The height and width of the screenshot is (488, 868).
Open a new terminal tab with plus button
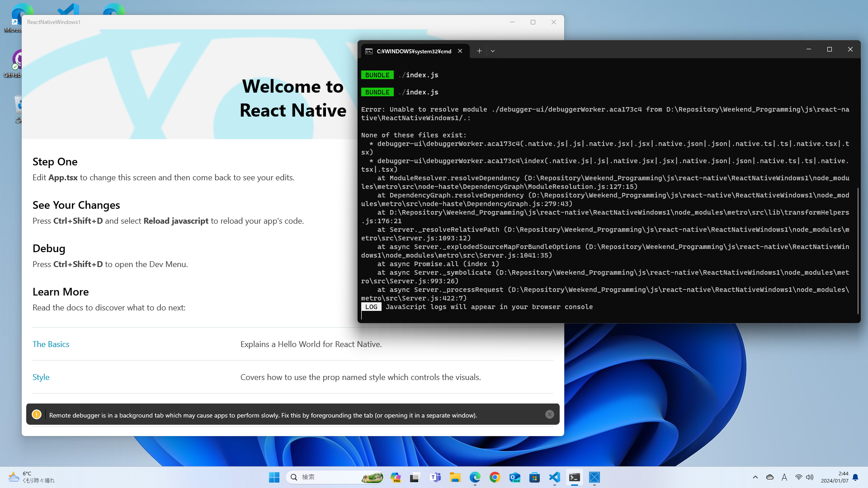pos(479,51)
